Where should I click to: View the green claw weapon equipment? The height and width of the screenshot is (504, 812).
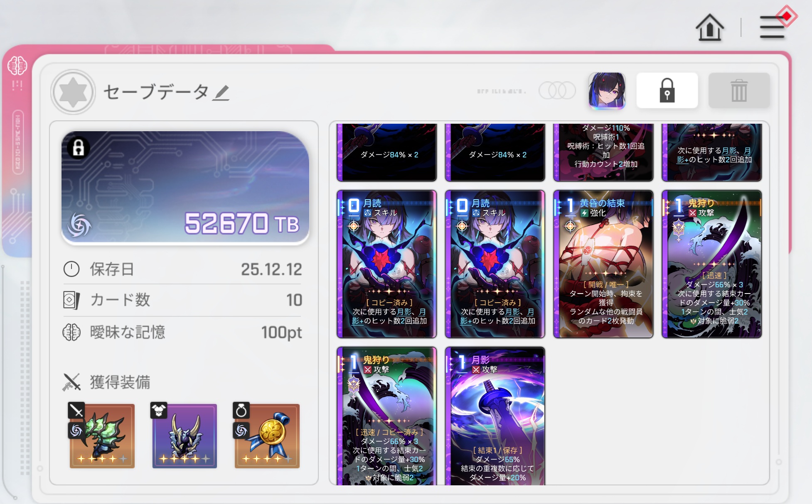tap(102, 435)
